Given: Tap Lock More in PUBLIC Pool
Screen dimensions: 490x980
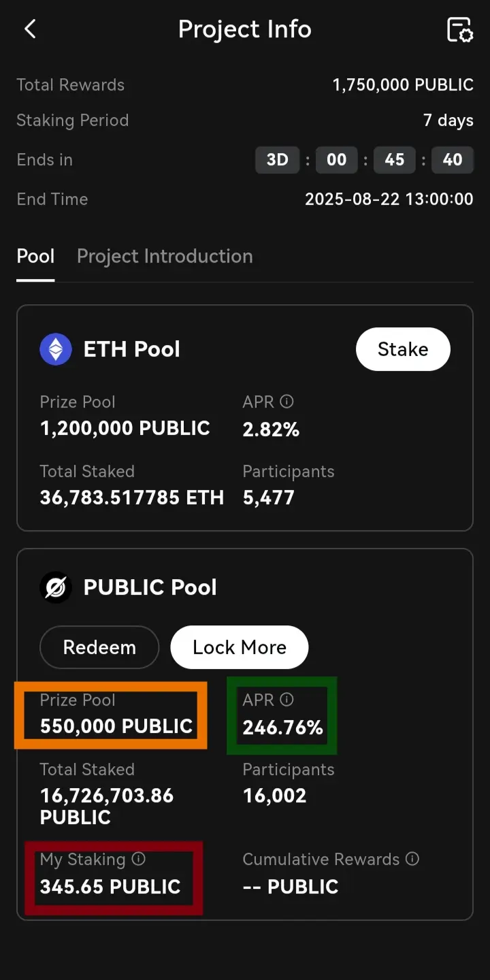Looking at the screenshot, I should click(x=240, y=647).
